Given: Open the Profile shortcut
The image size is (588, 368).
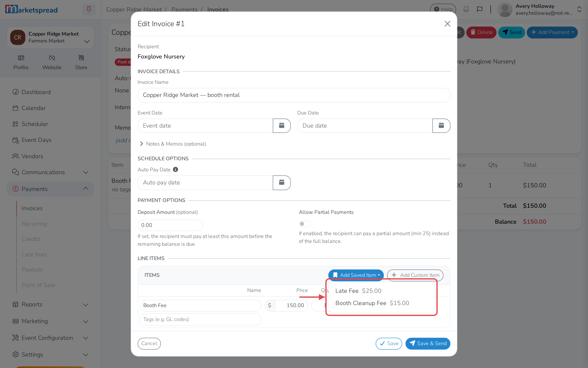Looking at the screenshot, I should pyautogui.click(x=21, y=62).
